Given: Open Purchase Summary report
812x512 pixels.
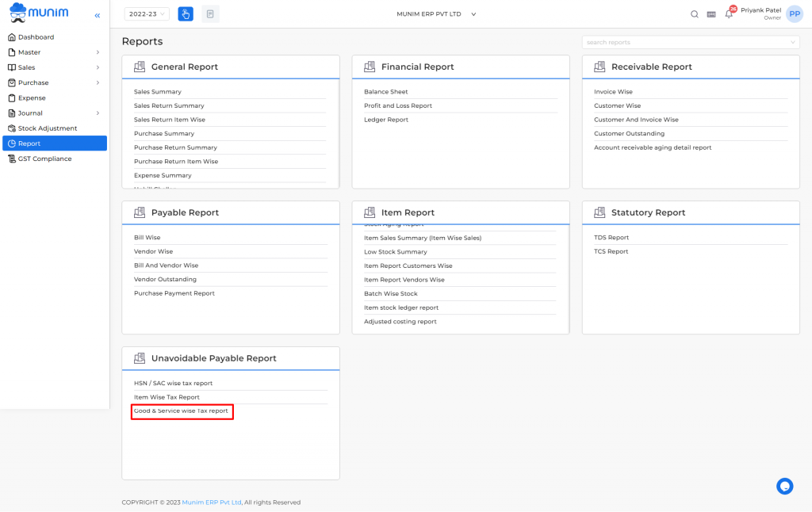Looking at the screenshot, I should pos(164,134).
